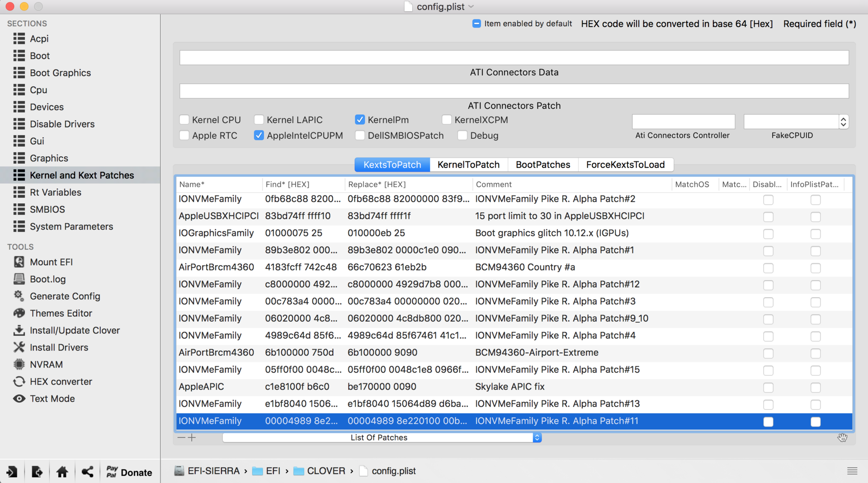Click the CLOVER folder in path bar

320,471
